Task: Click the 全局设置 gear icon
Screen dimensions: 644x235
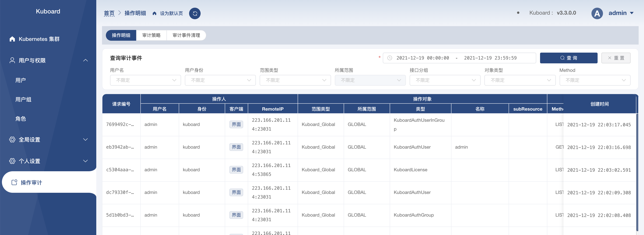Action: click(12, 139)
